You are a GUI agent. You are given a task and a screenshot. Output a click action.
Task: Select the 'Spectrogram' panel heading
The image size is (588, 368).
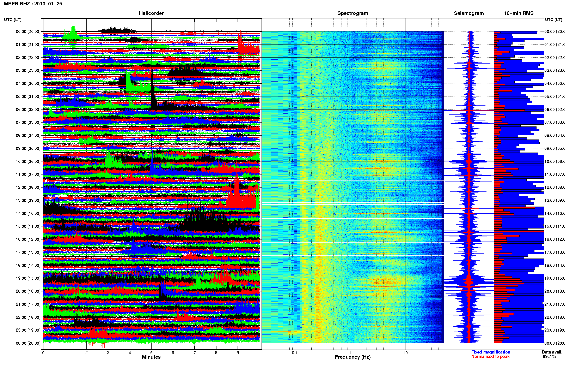(x=353, y=13)
